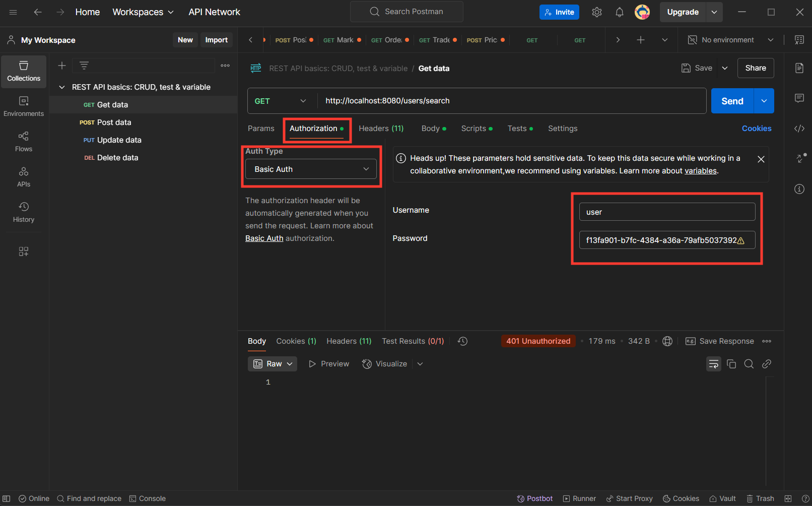Open Flows in the sidebar
This screenshot has width=812, height=506.
(x=24, y=142)
